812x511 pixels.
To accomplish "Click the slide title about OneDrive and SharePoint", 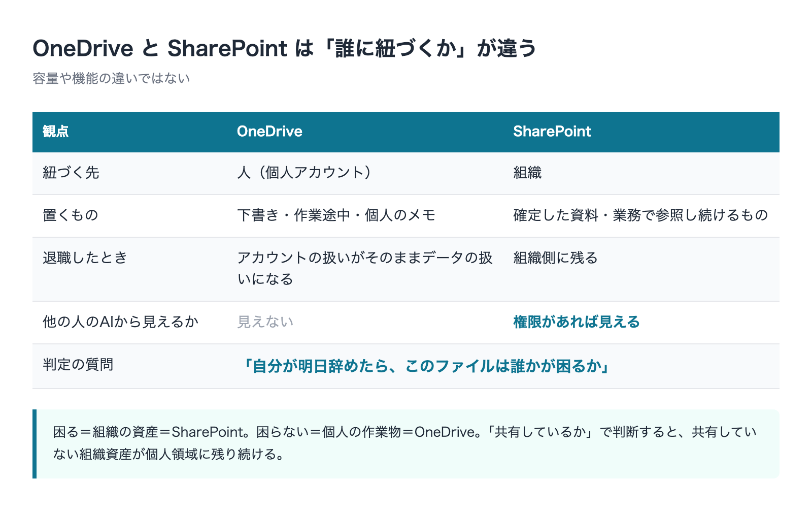I will [x=285, y=49].
